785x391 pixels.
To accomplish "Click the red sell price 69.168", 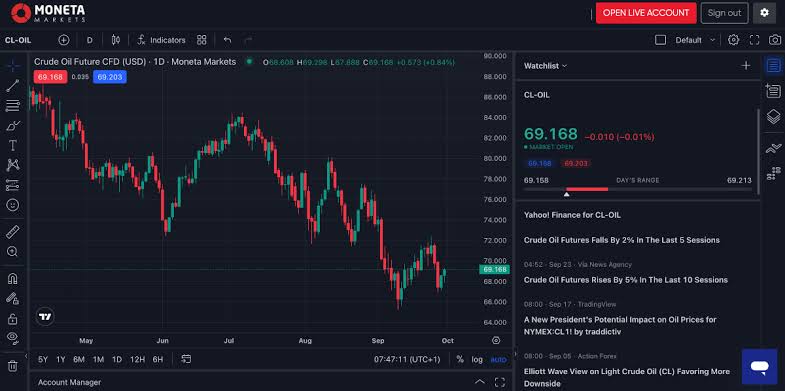I will [x=50, y=77].
